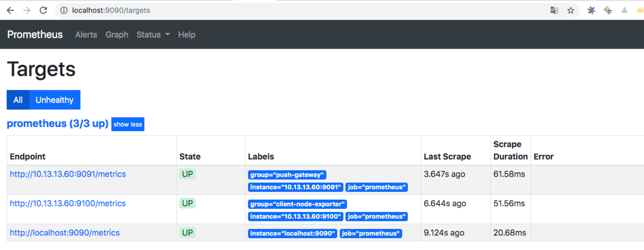
Task: Select the Unhealthy filter button
Action: pos(55,100)
